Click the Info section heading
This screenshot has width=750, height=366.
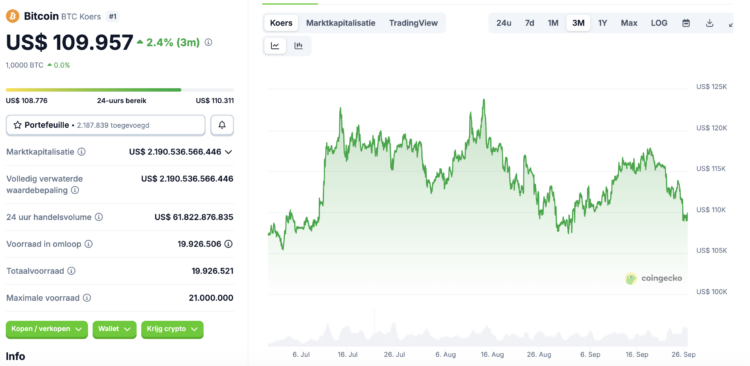coord(15,356)
